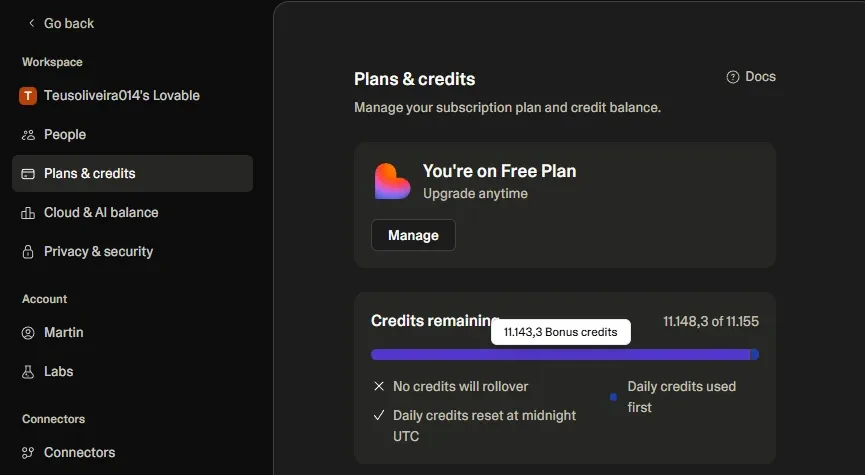This screenshot has height=475, width=865.
Task: Go to Labs page
Action: pos(59,372)
